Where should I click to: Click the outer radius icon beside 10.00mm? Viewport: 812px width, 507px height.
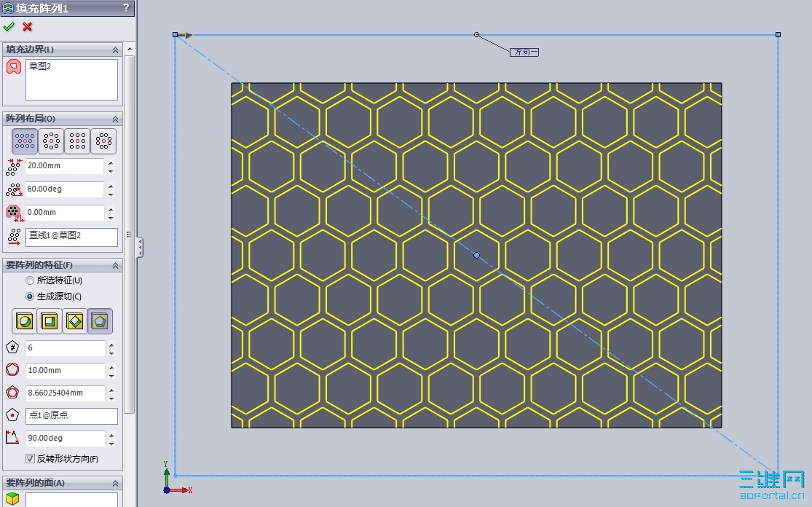click(x=12, y=370)
